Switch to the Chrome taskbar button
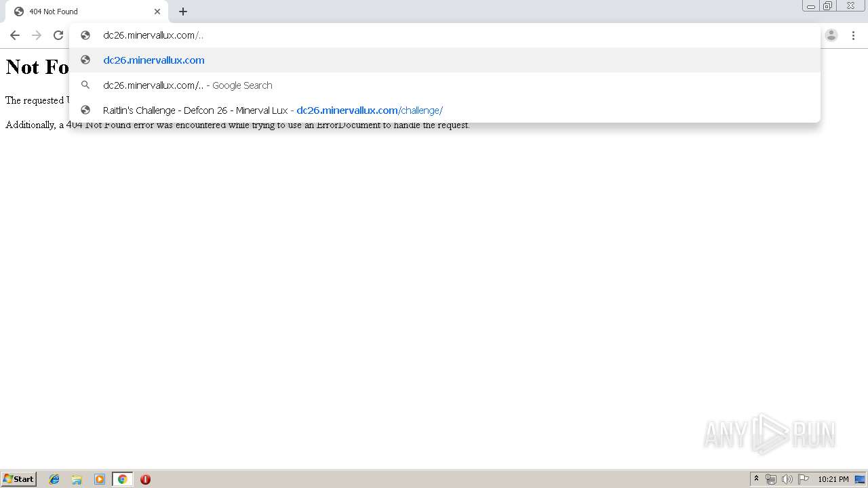The image size is (868, 488). pos(122,479)
